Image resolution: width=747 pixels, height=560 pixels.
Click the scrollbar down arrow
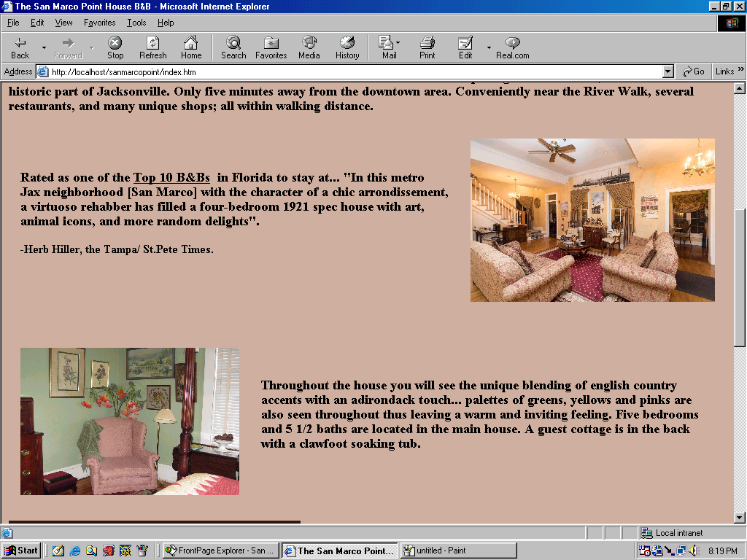pos(740,518)
